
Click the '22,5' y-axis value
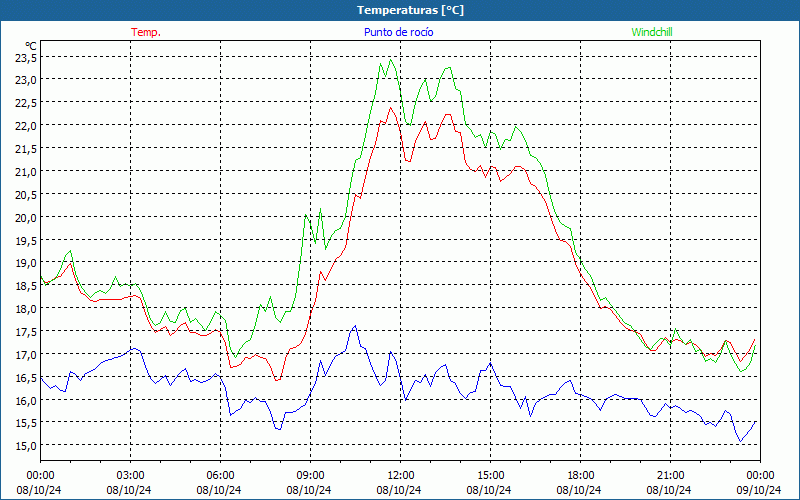[x=26, y=103]
